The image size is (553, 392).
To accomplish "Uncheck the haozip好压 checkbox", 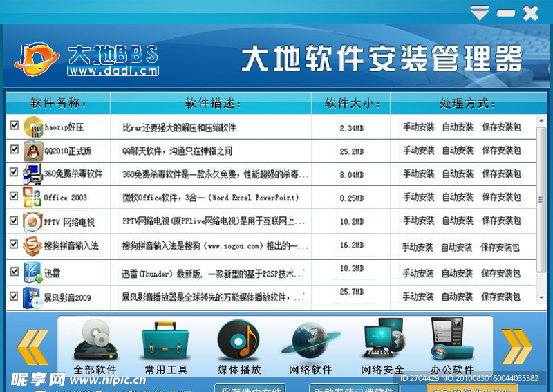I will tap(15, 125).
